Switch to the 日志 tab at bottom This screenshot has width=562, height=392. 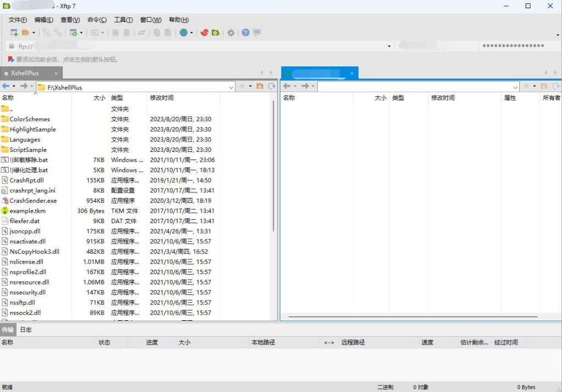coord(25,329)
